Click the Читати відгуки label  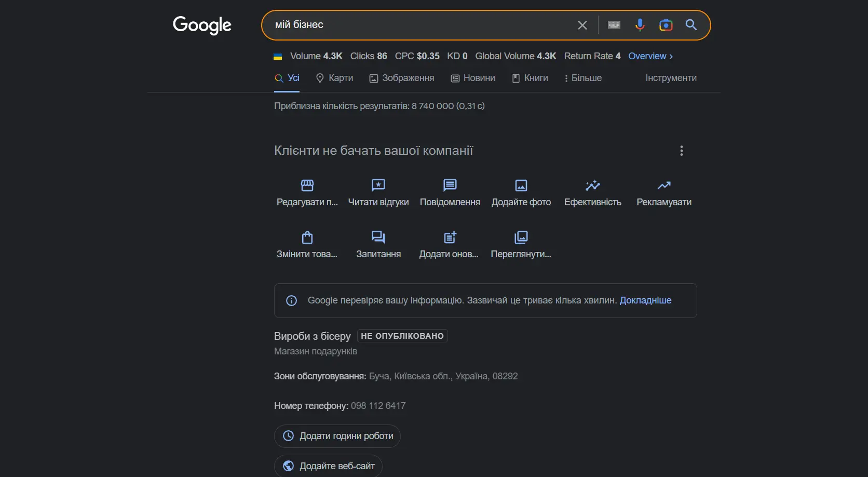tap(378, 202)
